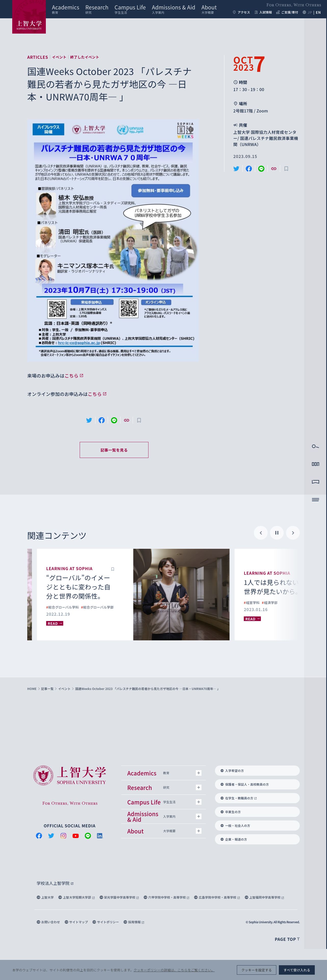Click PAGE TOP link
The image size is (327, 980).
(287, 939)
